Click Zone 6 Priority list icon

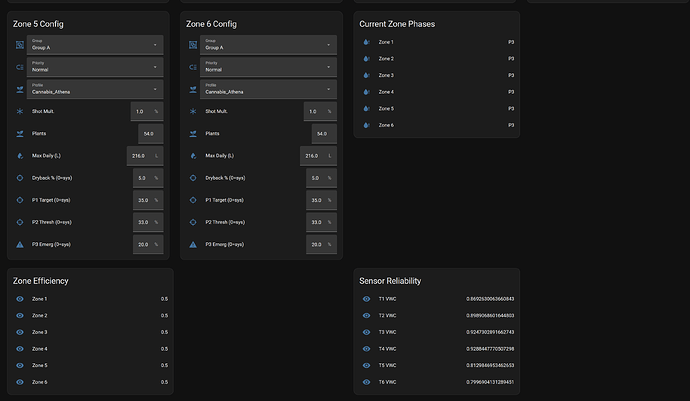tap(193, 67)
